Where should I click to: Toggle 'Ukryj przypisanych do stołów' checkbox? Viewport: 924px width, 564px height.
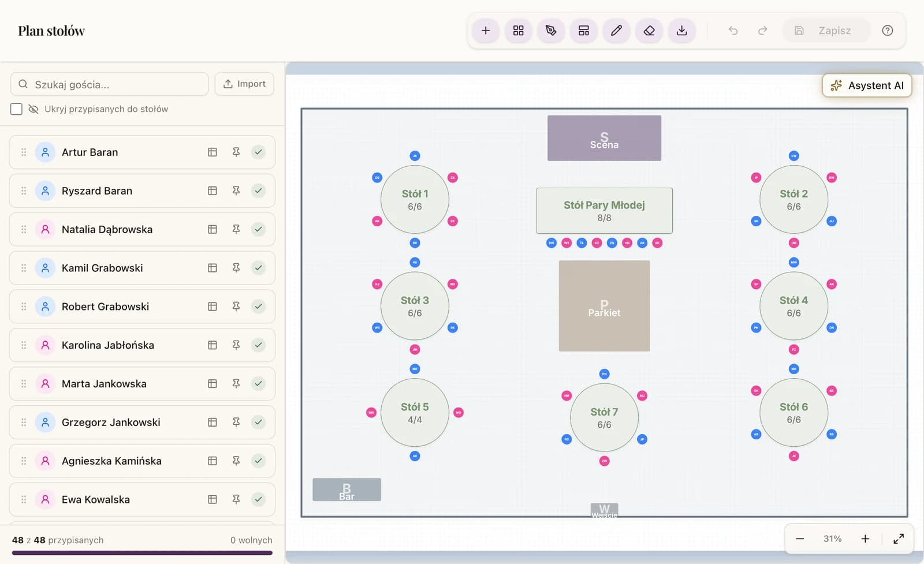(x=16, y=109)
